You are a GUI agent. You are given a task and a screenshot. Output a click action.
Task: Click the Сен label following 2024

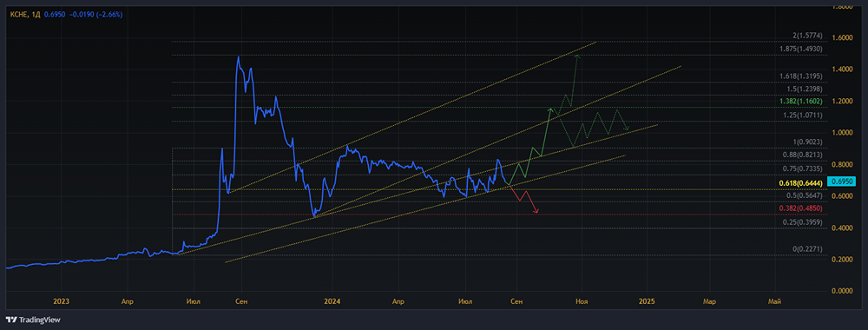(x=516, y=301)
